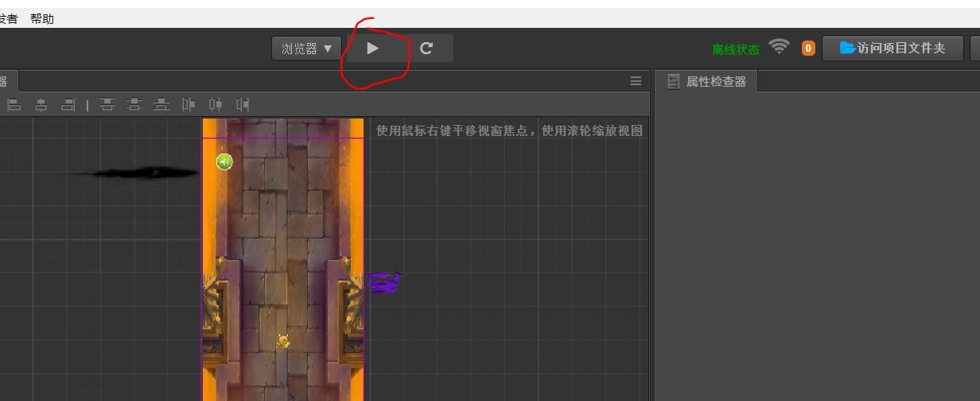Click the orange connected devices count badge
Image resolution: width=980 pixels, height=401 pixels.
click(808, 49)
